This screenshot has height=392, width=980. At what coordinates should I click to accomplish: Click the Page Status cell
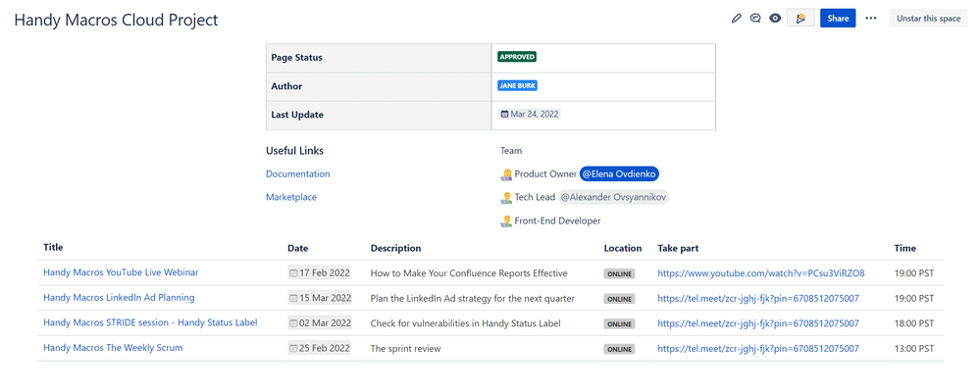379,58
